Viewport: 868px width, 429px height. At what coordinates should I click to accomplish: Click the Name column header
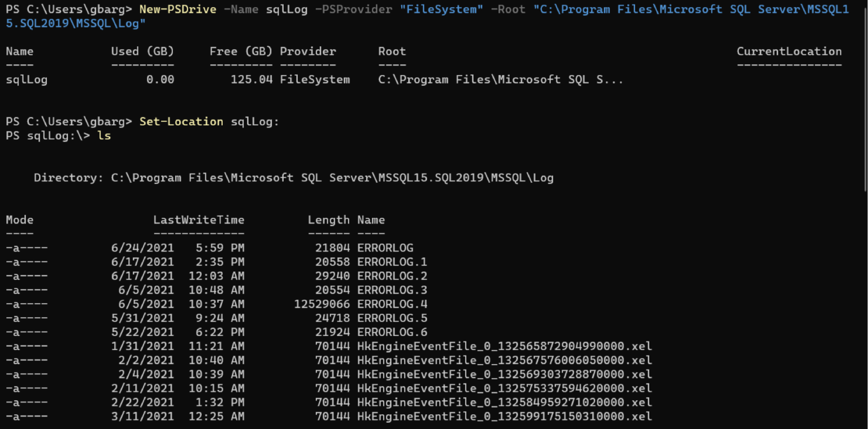tap(19, 51)
